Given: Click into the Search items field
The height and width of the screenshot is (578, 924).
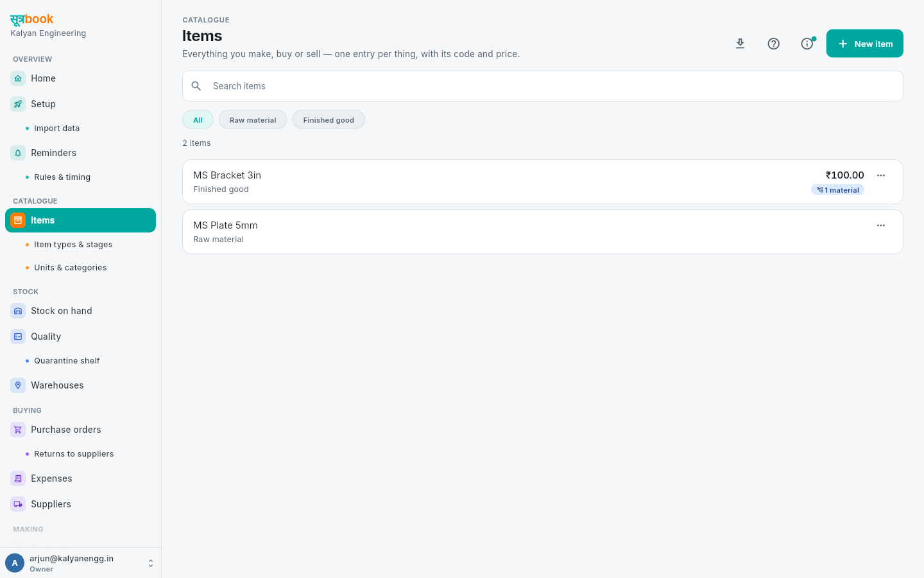Looking at the screenshot, I should pyautogui.click(x=543, y=86).
